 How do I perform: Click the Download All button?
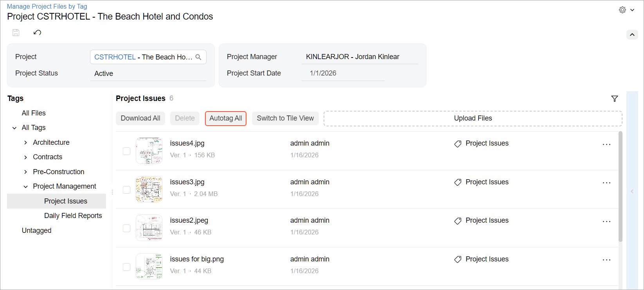(140, 118)
